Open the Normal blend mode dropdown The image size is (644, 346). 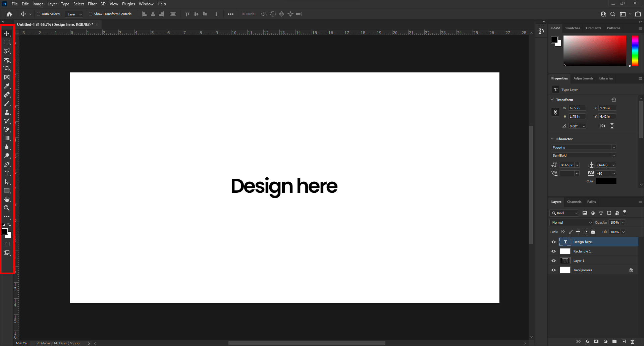[x=571, y=222]
